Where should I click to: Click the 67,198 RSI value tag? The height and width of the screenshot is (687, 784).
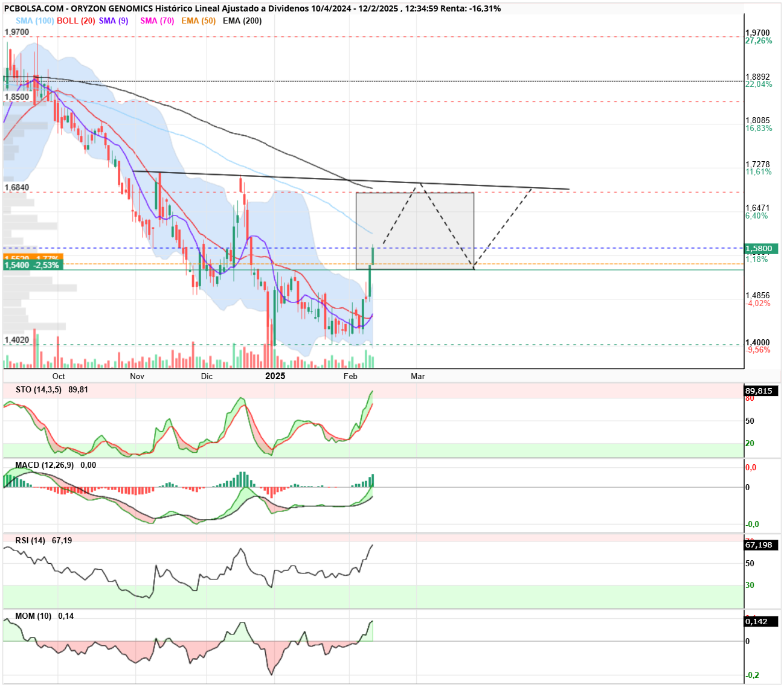pos(759,545)
